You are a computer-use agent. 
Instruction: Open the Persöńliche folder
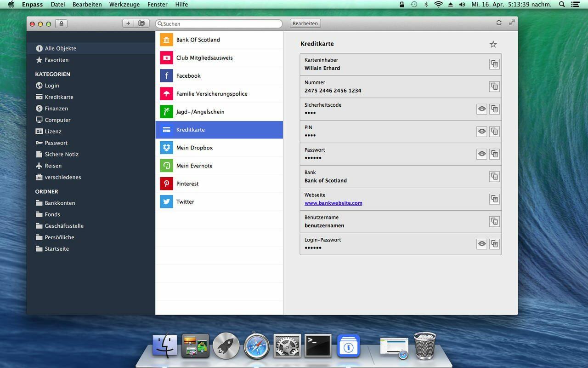tap(91, 237)
